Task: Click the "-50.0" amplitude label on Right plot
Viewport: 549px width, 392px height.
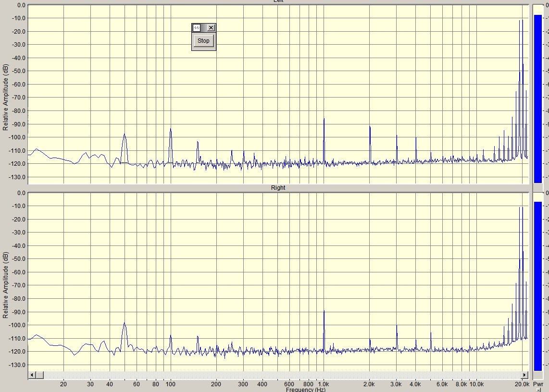Action: (19, 259)
